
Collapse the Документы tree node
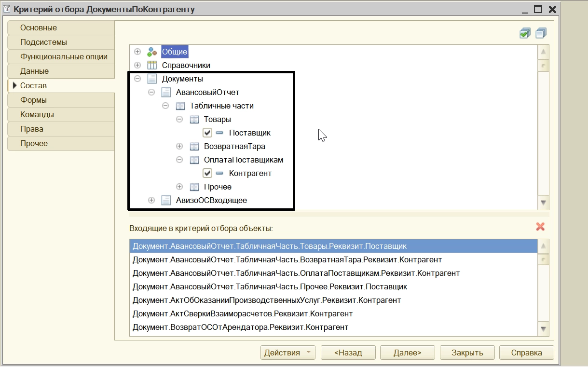[137, 79]
